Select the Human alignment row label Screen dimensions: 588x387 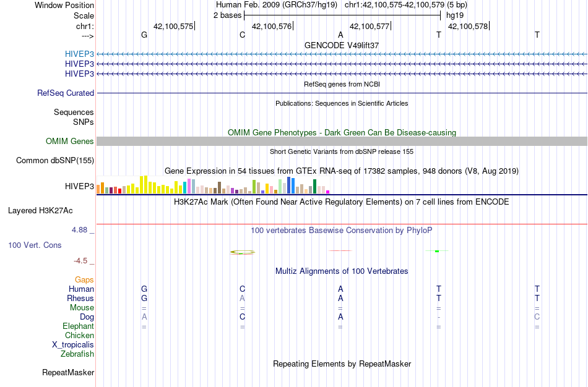81,289
